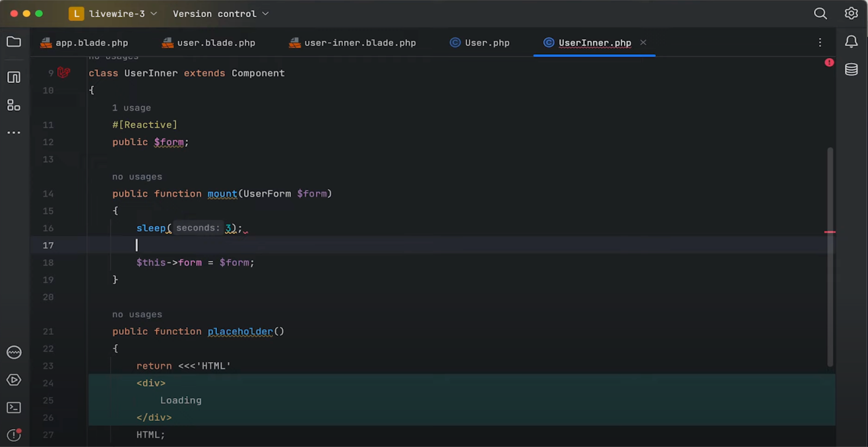Image resolution: width=868 pixels, height=447 pixels.
Task: Click the seconds: parameter hint
Action: 198,228
